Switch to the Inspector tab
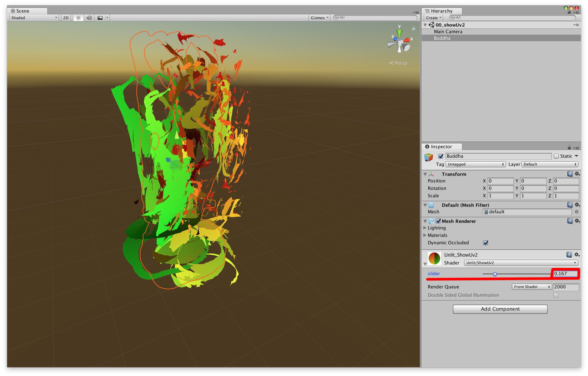 coord(441,146)
